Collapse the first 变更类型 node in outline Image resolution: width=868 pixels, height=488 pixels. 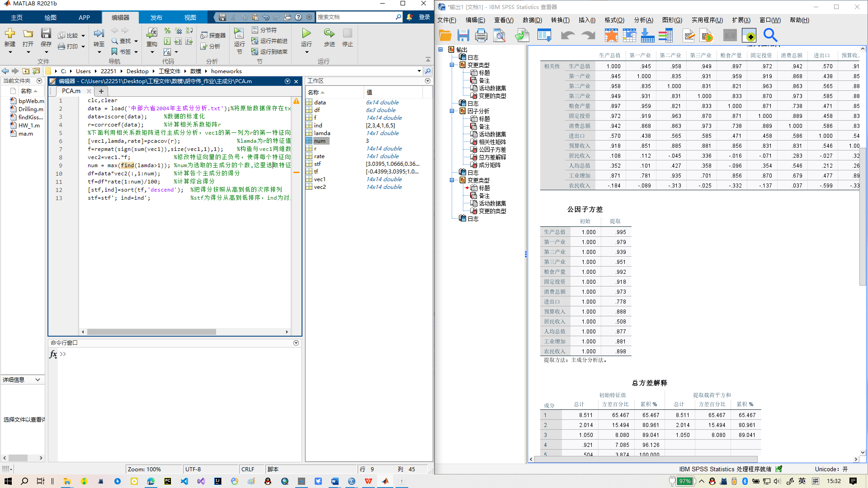[x=452, y=65]
